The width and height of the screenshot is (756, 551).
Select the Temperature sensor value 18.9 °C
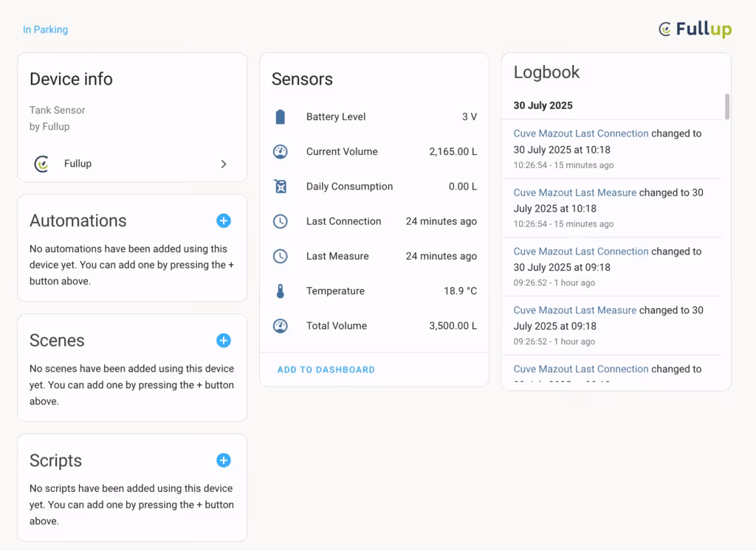[460, 291]
